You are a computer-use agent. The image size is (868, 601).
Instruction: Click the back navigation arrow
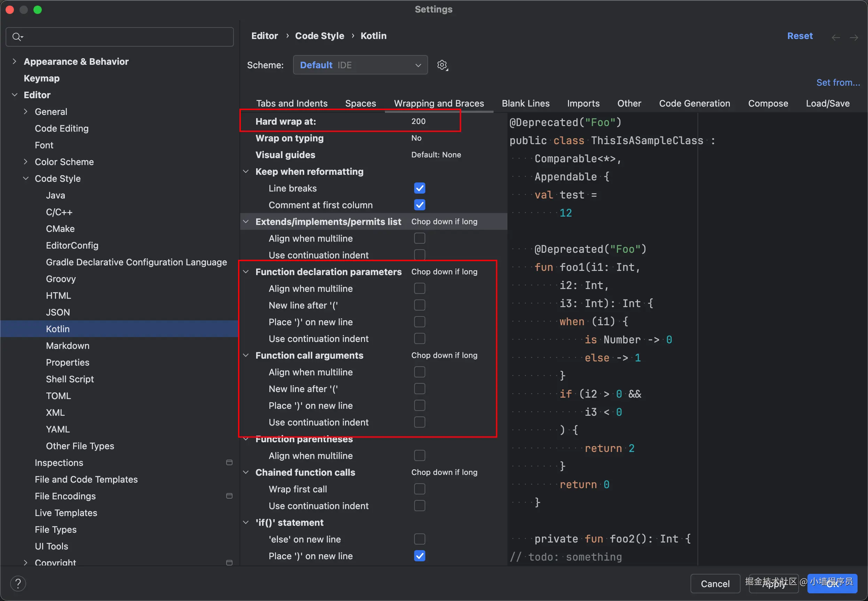pyautogui.click(x=836, y=37)
